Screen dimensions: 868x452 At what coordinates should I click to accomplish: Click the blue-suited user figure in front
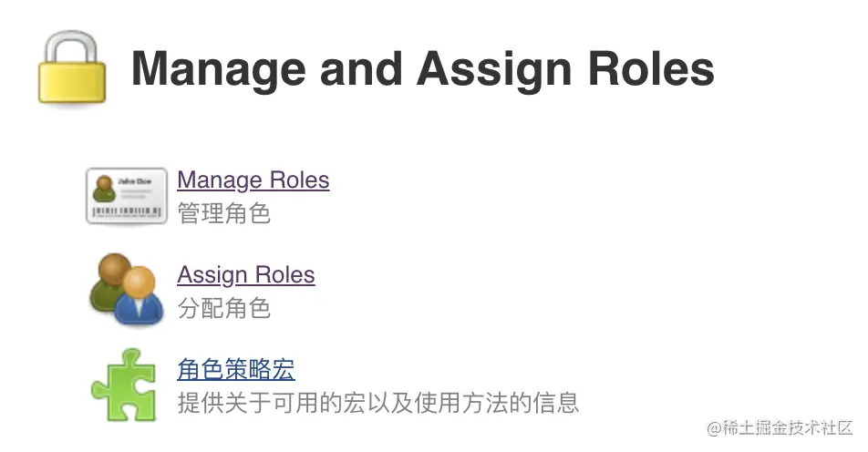coord(138,298)
